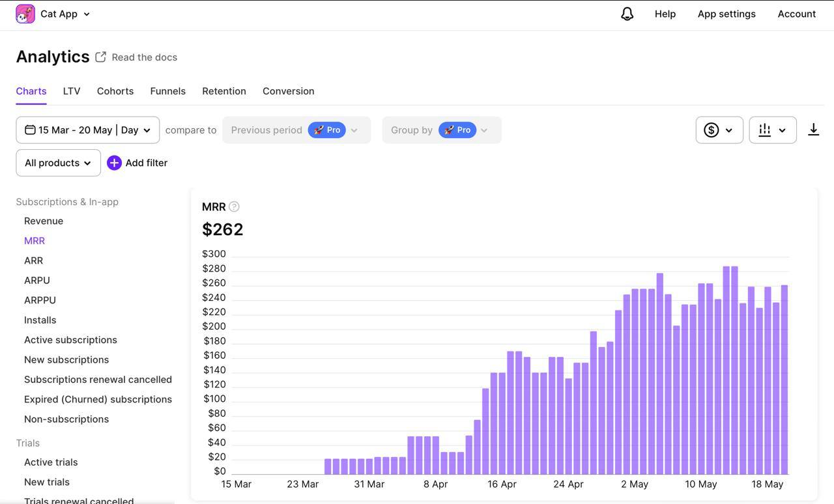Expand the Cat App switcher chevron
Screen dimensions: 834x504
point(87,14)
